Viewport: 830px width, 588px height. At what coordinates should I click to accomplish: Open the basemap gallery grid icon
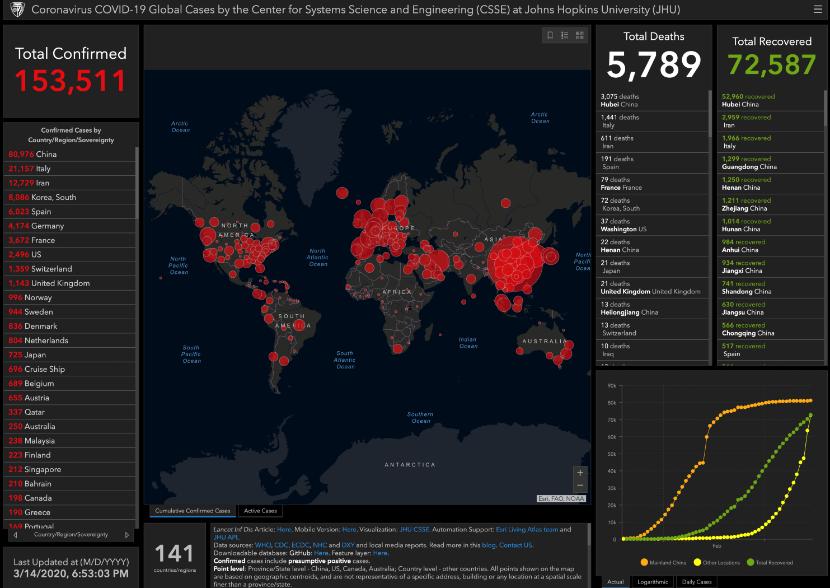pos(580,35)
